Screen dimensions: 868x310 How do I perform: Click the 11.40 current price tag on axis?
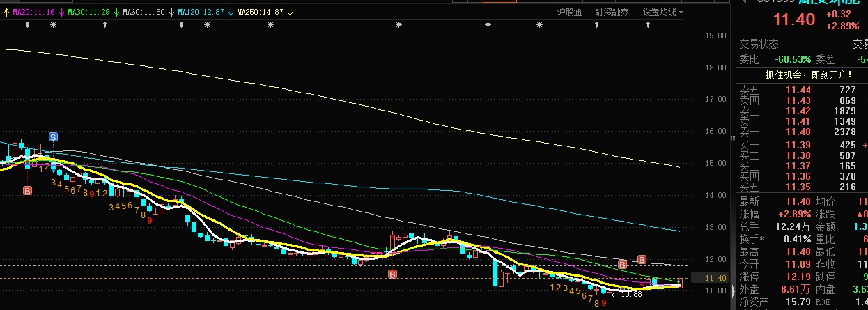coord(717,278)
